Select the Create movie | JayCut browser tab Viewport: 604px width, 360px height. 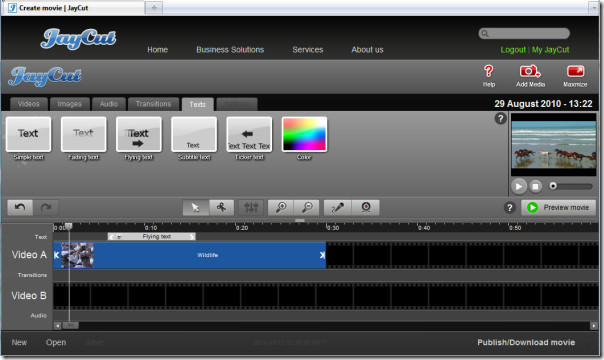tap(73, 8)
